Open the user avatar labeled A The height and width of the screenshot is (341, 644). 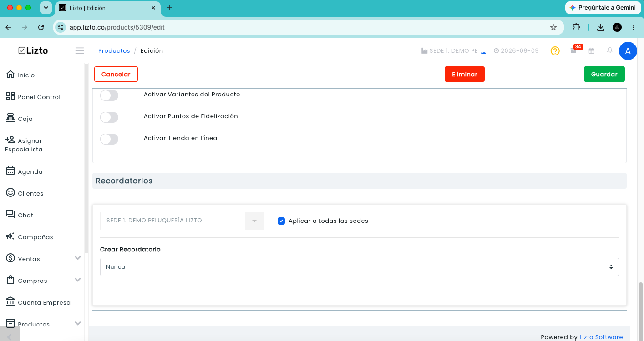[628, 51]
